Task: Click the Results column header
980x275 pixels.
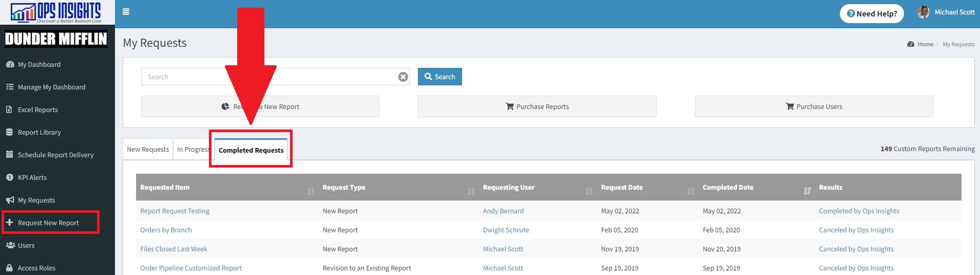Action: coord(831,187)
